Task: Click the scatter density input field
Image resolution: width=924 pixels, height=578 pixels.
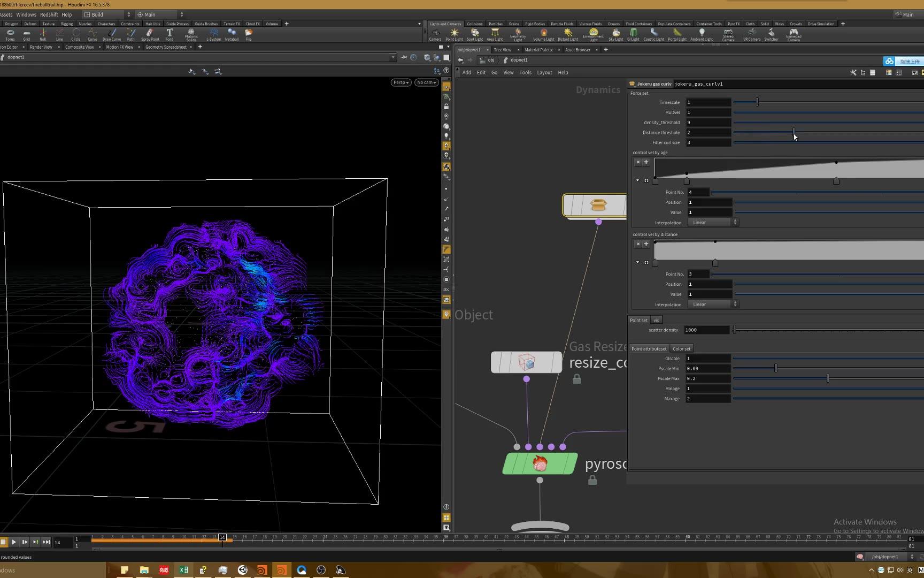Action: click(x=706, y=330)
